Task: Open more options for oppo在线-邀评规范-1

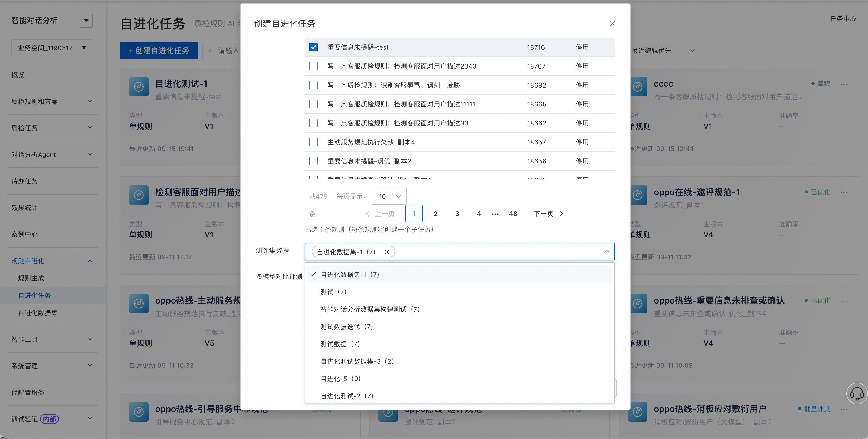Action: [x=843, y=192]
